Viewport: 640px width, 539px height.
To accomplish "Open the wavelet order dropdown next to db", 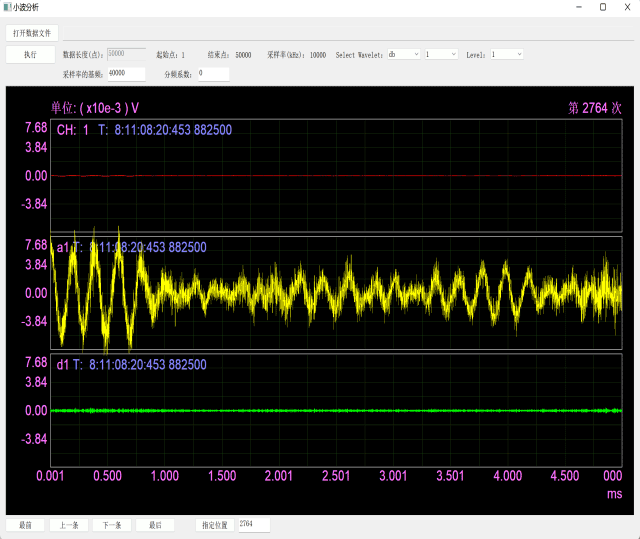I will [441, 54].
